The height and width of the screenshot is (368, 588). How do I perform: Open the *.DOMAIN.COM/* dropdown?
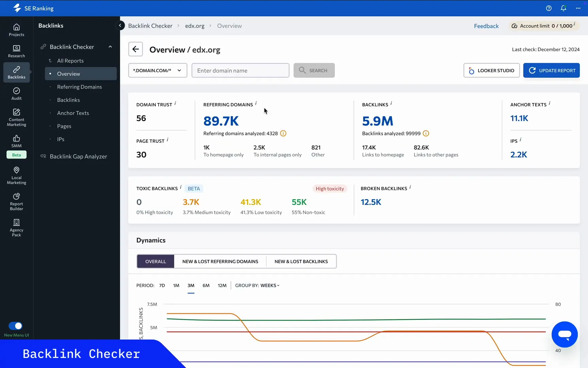point(158,70)
